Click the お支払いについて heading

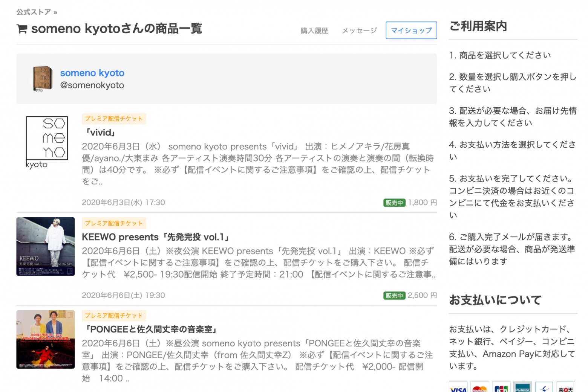click(495, 300)
